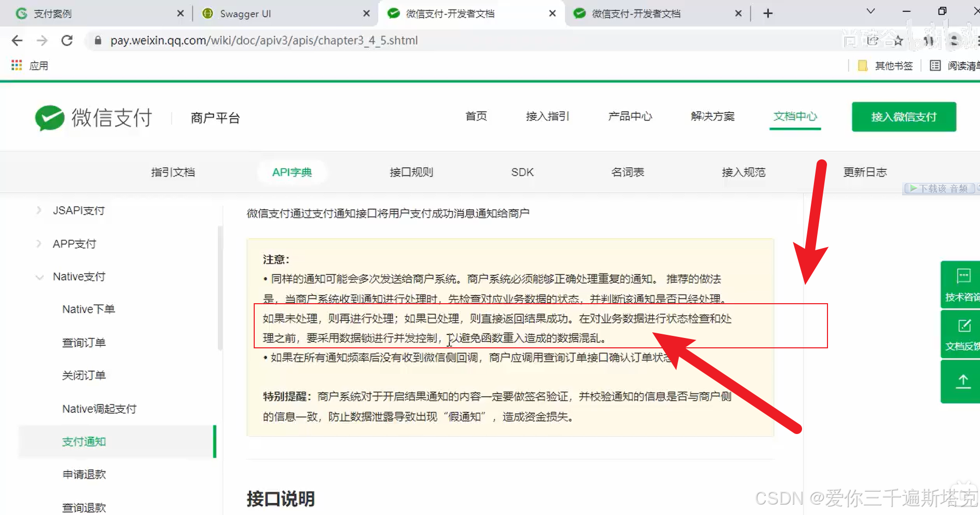Image resolution: width=980 pixels, height=515 pixels.
Task: Select the 接入规范 sub-navigation tab
Action: (743, 172)
